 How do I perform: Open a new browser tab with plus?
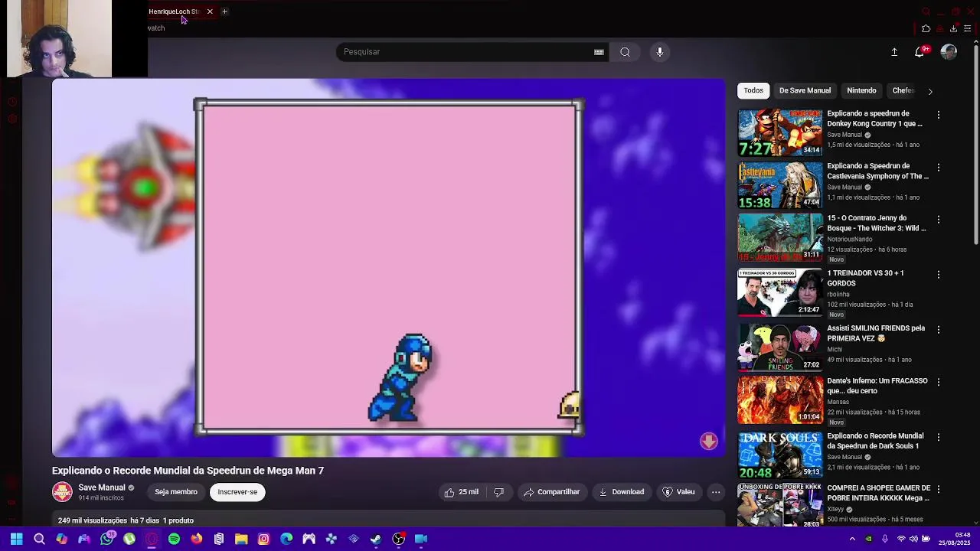coord(224,11)
